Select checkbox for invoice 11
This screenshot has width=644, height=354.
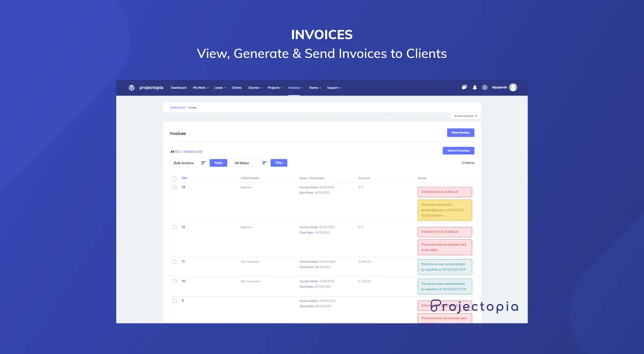point(174,262)
